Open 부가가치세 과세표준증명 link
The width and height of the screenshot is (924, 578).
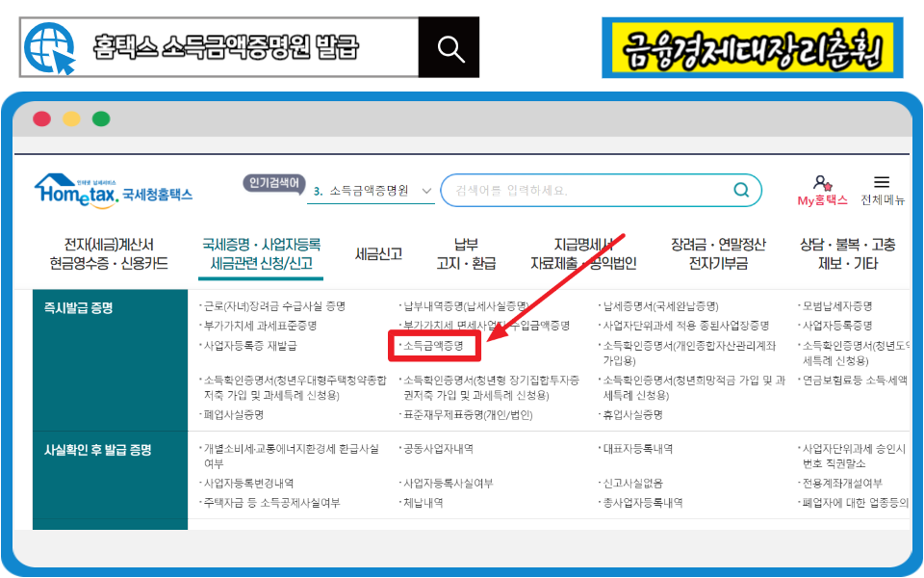click(x=261, y=326)
